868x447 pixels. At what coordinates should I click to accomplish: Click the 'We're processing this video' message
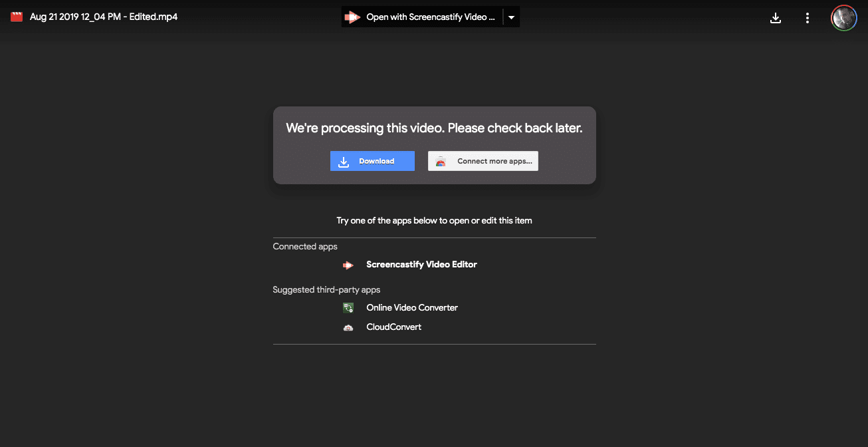click(x=434, y=128)
